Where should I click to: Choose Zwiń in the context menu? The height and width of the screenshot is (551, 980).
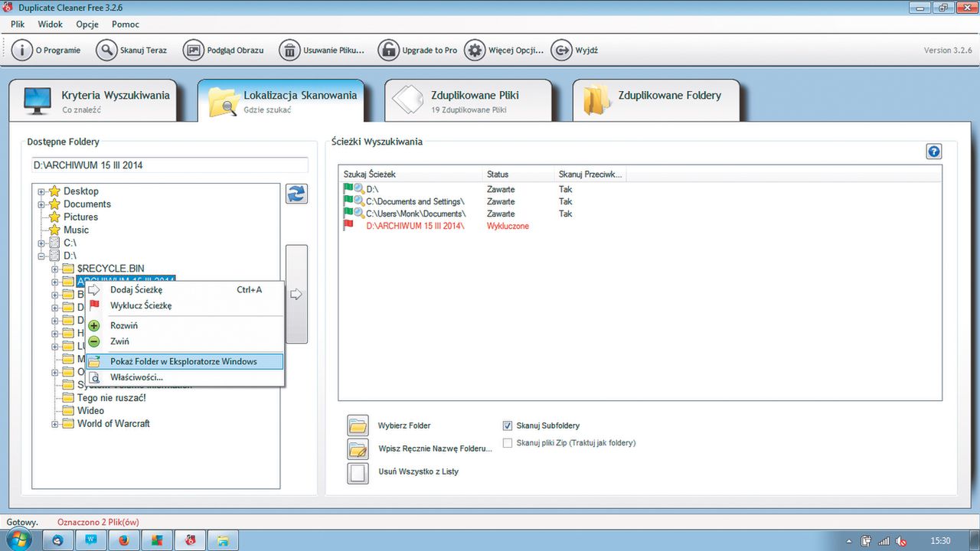(185, 341)
